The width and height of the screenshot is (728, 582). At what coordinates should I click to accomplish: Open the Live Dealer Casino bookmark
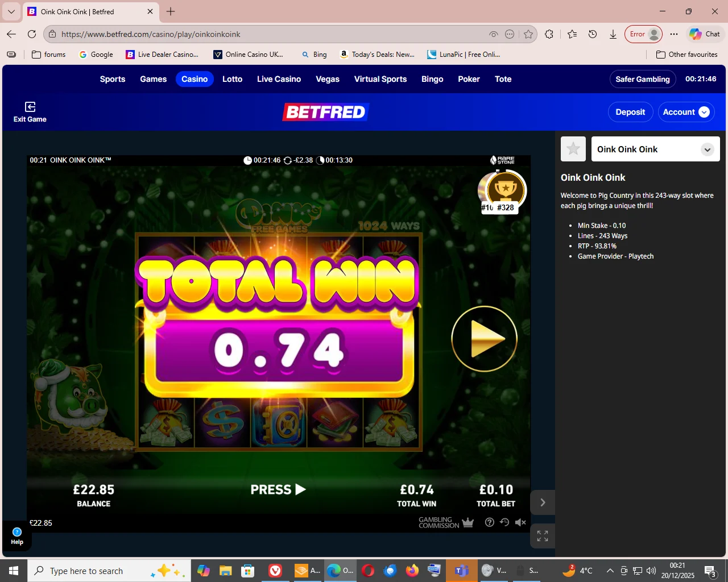tap(163, 55)
